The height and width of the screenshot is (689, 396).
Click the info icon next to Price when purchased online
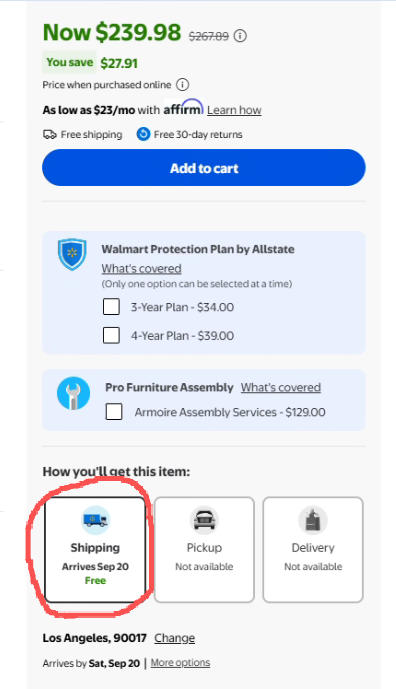click(182, 84)
